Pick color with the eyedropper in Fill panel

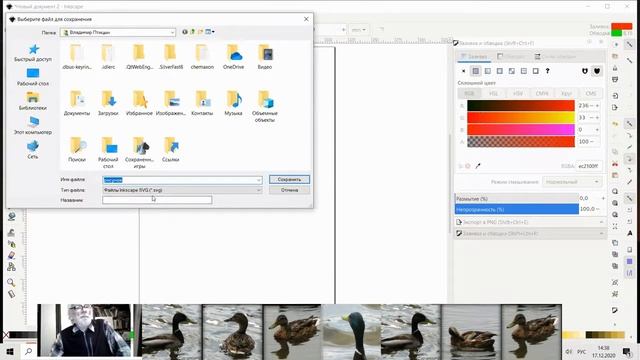click(478, 166)
